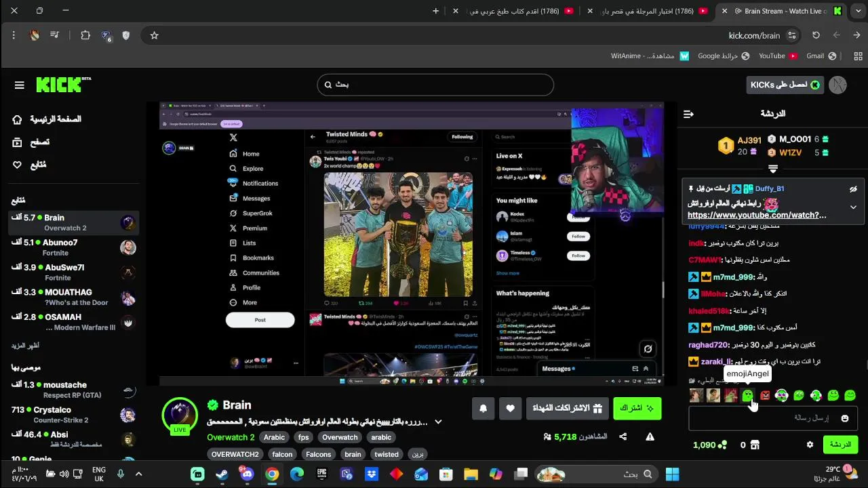Open the Gmail bookmark
Image resolution: width=868 pixels, height=488 pixels.
click(x=821, y=56)
